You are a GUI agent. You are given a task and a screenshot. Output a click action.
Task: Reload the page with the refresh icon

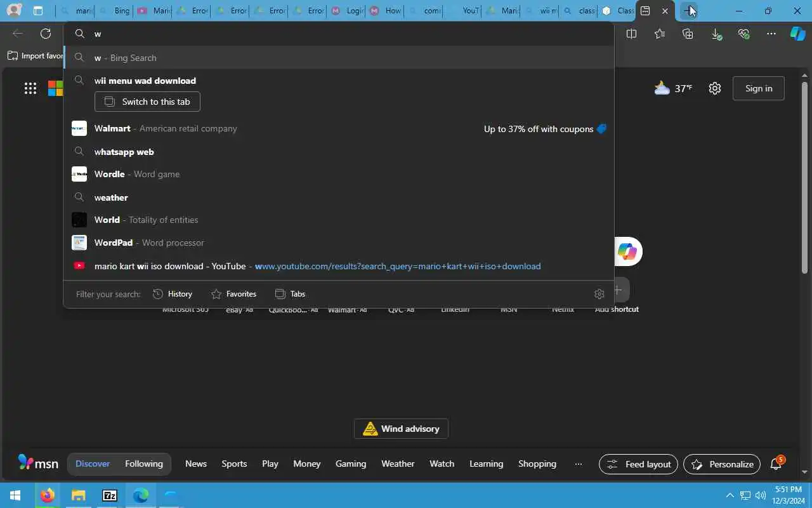tap(46, 34)
